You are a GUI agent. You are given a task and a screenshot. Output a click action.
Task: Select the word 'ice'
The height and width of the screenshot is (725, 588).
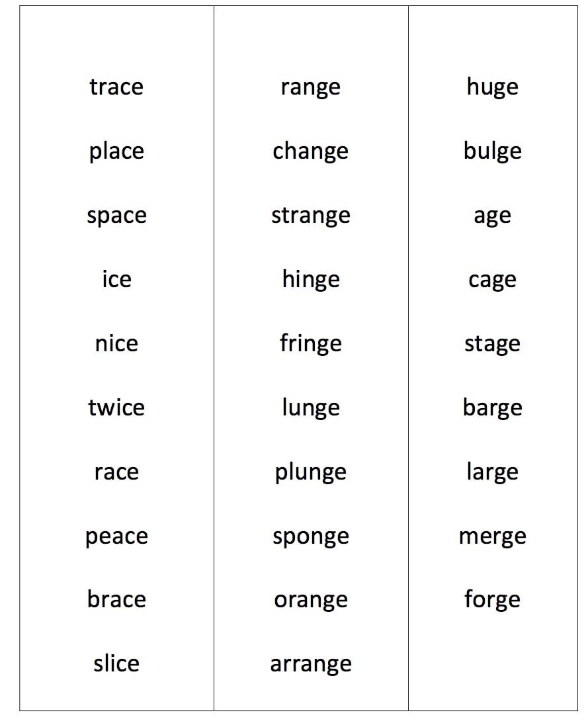[x=116, y=279]
